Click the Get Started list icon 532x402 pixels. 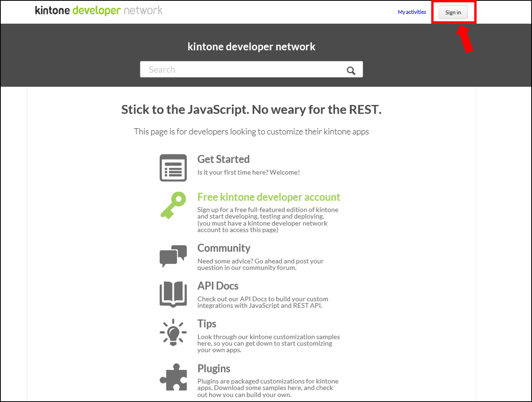pos(173,168)
